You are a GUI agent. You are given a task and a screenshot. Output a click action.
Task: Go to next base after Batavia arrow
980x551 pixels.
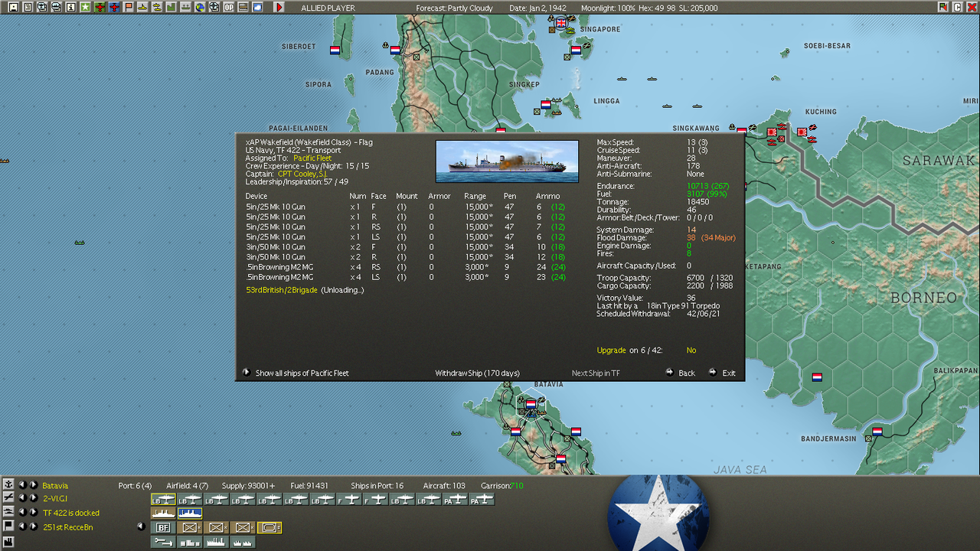(34, 484)
